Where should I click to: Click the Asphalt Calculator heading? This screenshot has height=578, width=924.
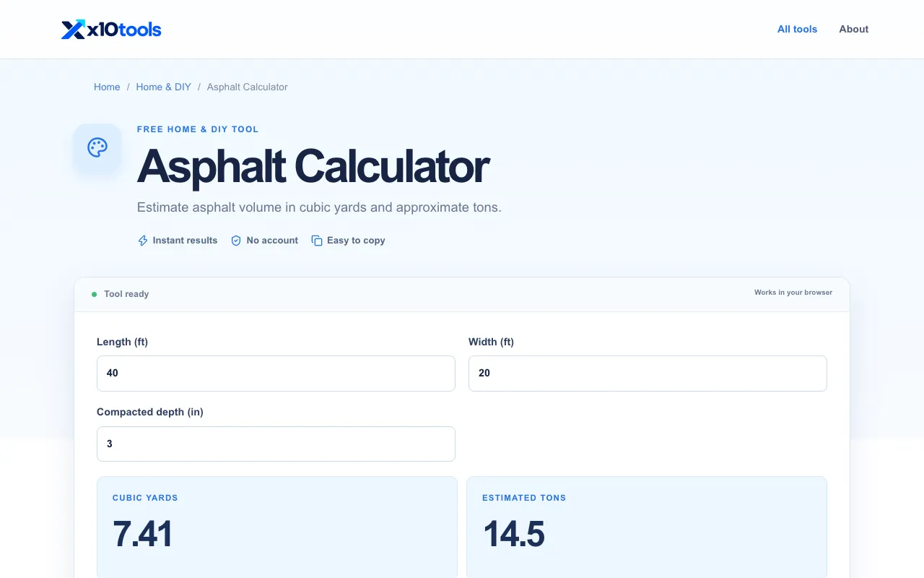[313, 166]
